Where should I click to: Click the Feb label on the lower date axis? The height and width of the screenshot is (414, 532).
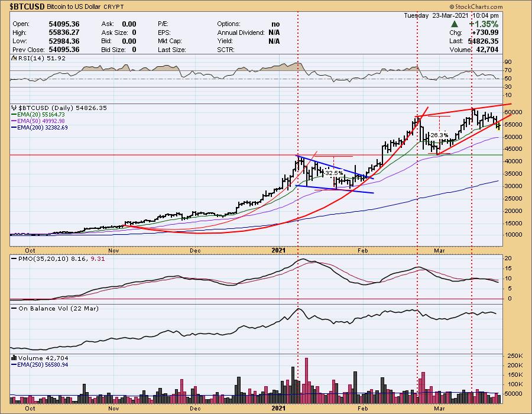(x=363, y=408)
